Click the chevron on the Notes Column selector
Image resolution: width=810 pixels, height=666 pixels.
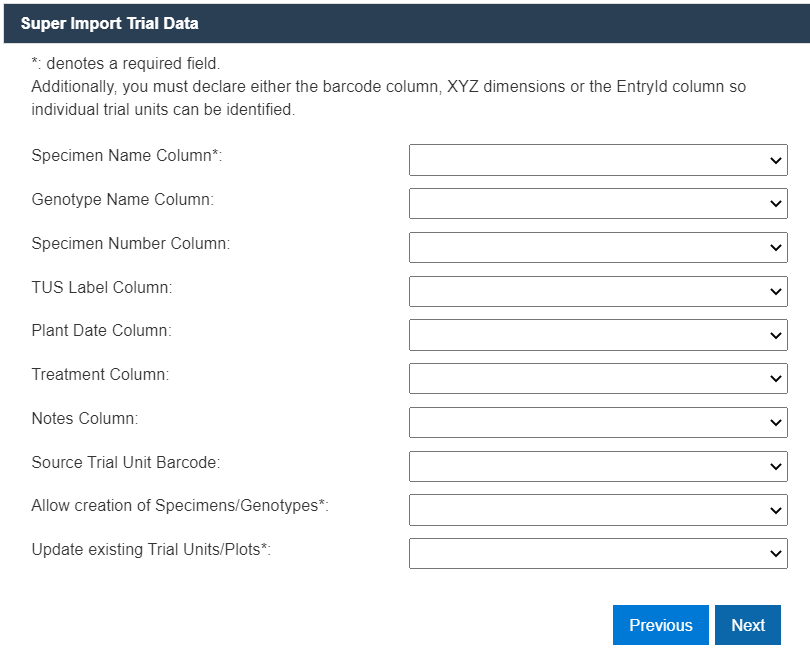(x=776, y=422)
